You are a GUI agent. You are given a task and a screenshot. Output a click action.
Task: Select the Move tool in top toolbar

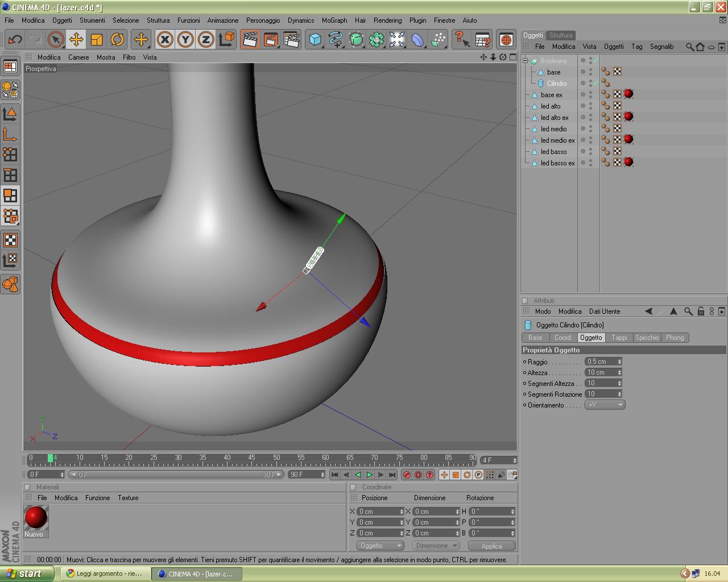point(76,39)
